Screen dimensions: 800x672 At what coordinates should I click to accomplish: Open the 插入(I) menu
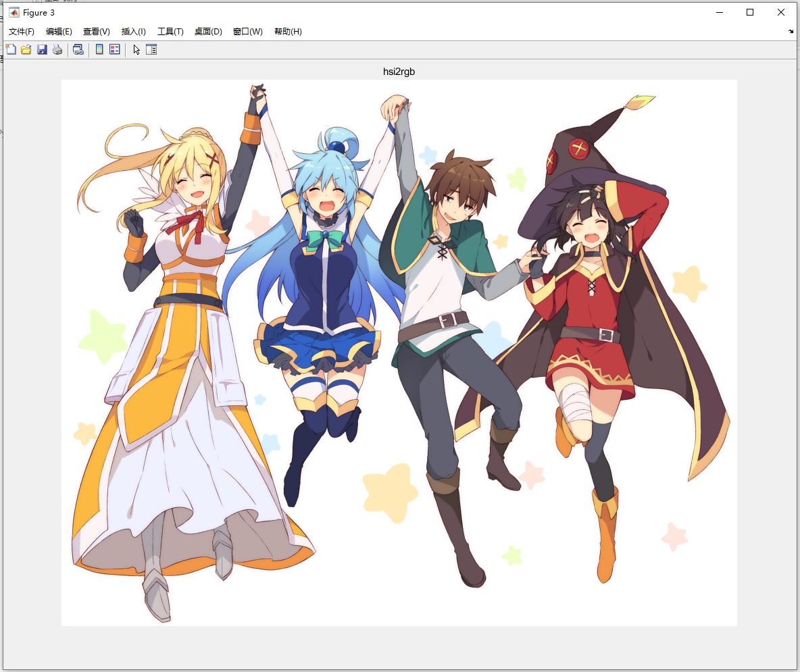point(134,32)
